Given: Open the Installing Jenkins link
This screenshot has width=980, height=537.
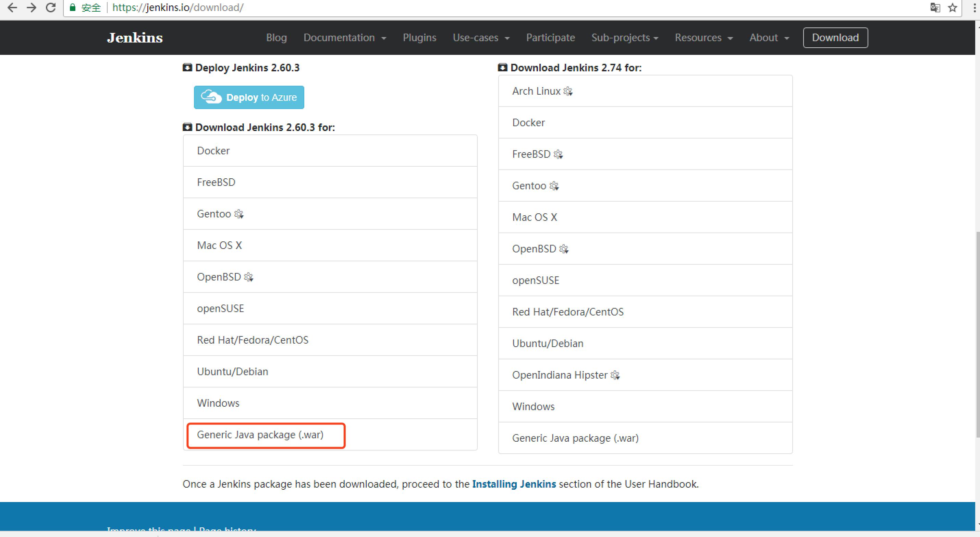Looking at the screenshot, I should pyautogui.click(x=514, y=484).
